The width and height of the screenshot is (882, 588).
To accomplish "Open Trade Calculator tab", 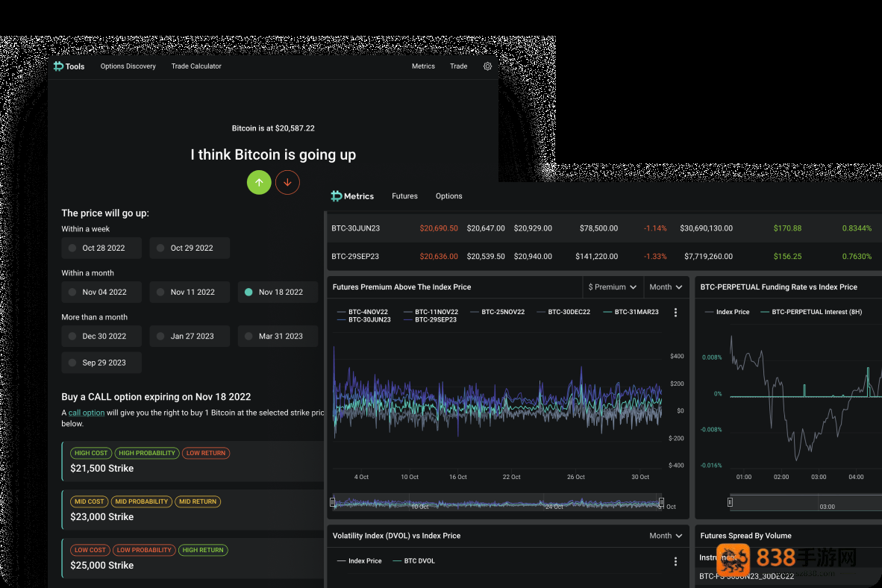I will [x=196, y=66].
